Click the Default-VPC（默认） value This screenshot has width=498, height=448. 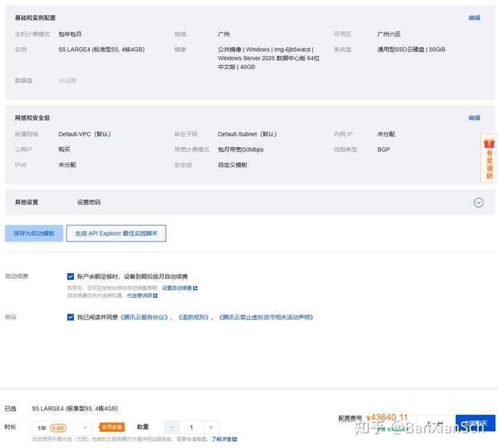pos(85,134)
